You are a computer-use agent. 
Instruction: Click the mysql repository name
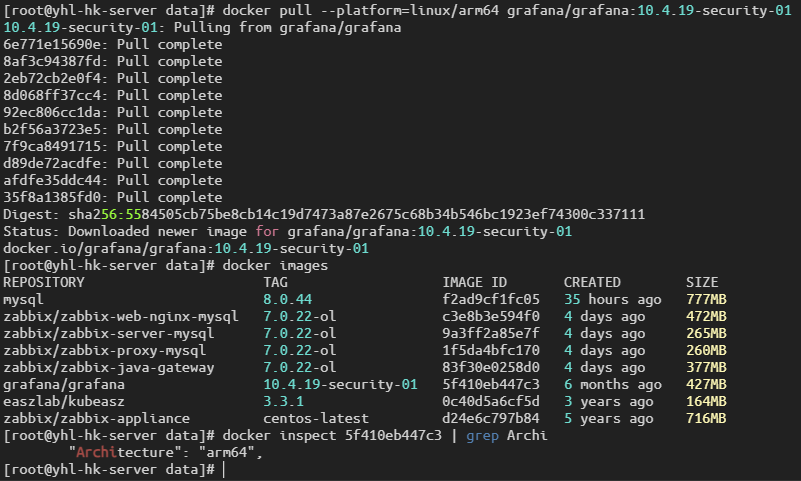(24, 299)
